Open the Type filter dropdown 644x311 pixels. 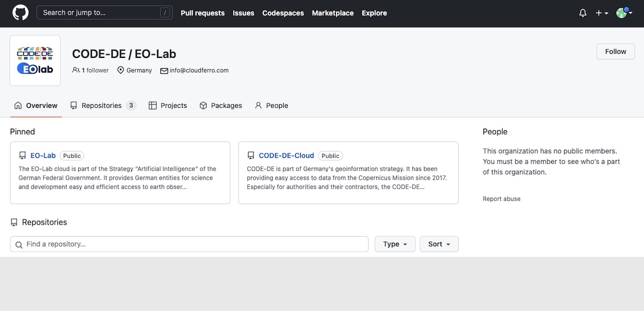(x=395, y=244)
